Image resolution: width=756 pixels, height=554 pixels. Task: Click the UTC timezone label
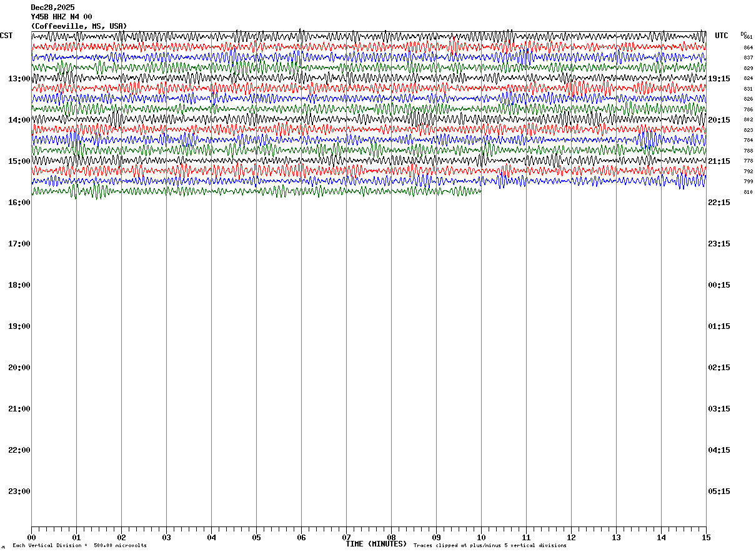click(722, 36)
